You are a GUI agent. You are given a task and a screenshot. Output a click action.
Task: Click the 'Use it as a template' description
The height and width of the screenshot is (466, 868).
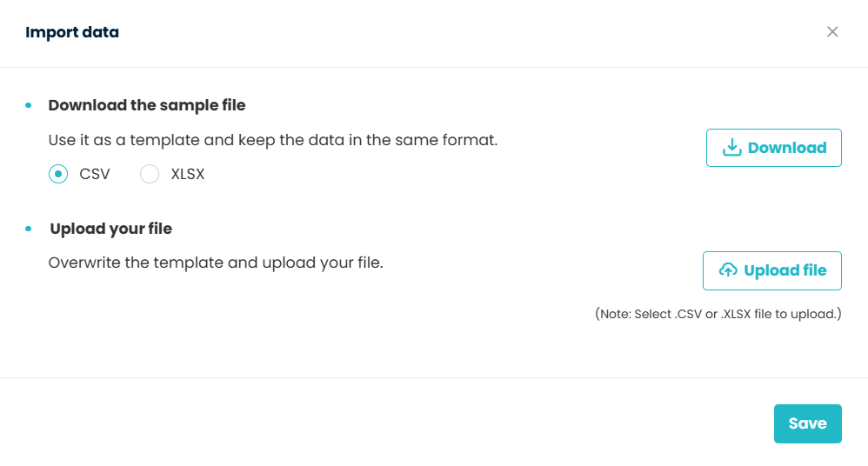click(272, 140)
